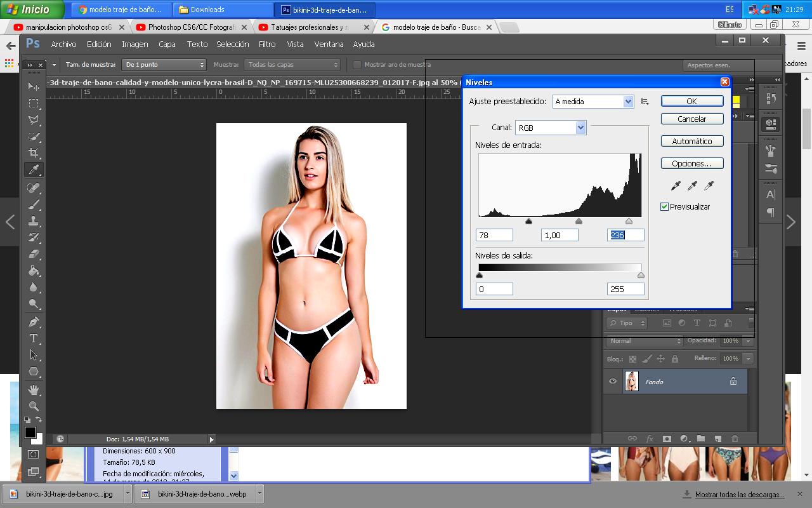Image resolution: width=812 pixels, height=508 pixels.
Task: Expand the status bar Doc info arrow
Action: [x=212, y=439]
